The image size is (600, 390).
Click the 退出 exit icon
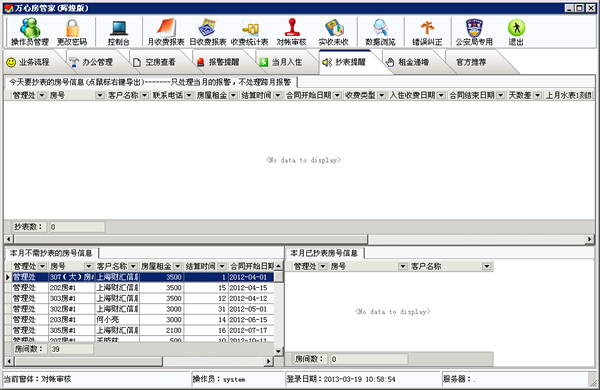point(516,32)
